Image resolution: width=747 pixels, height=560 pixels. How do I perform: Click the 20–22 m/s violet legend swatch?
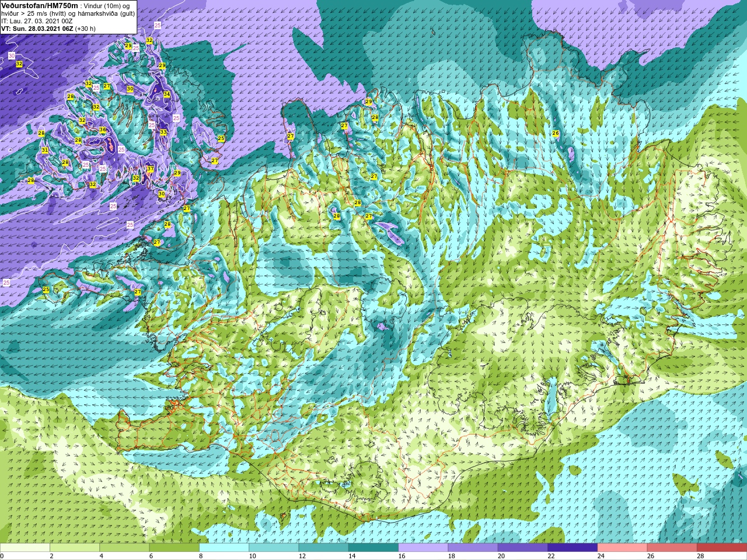click(x=523, y=548)
